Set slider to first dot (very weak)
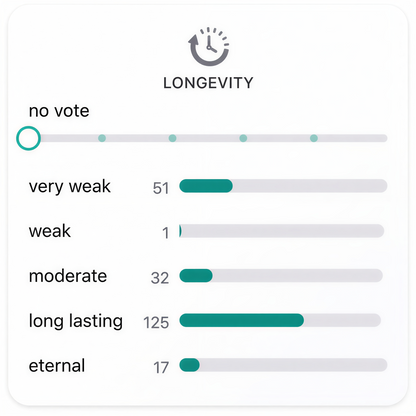 click(x=102, y=138)
